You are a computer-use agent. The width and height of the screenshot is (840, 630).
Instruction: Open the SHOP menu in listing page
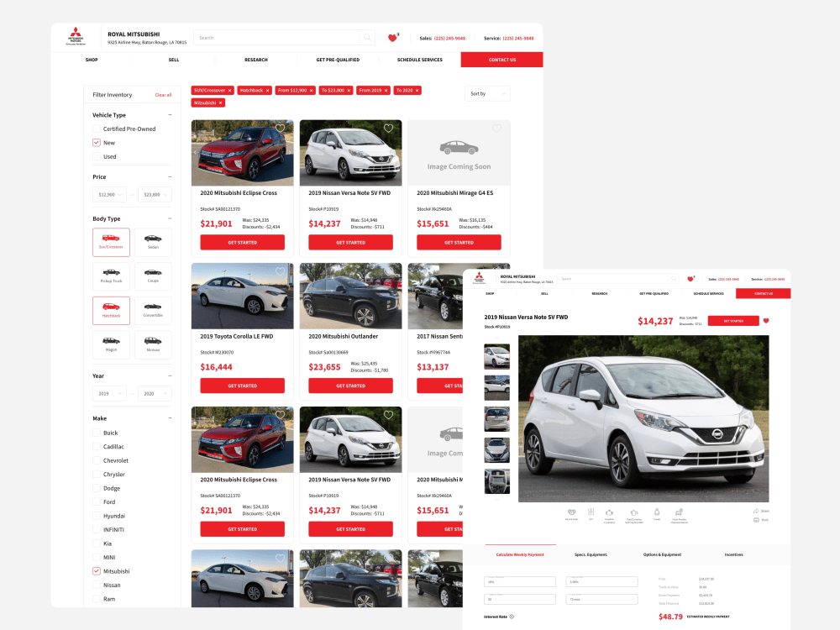(92, 60)
